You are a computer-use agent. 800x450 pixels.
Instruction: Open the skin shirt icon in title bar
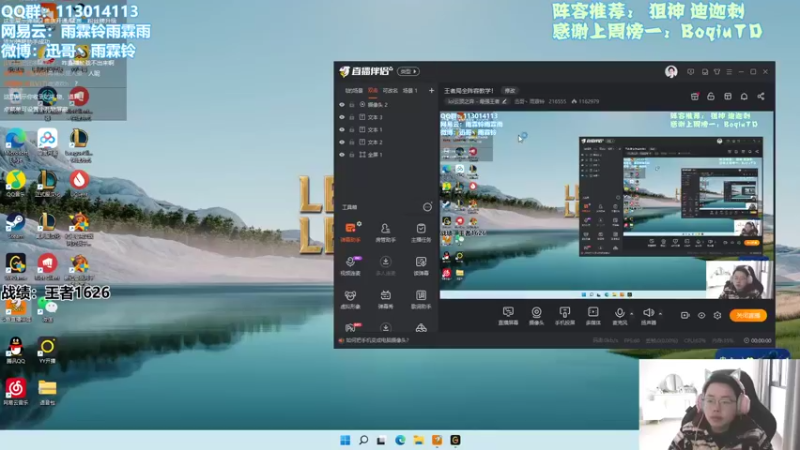717,72
